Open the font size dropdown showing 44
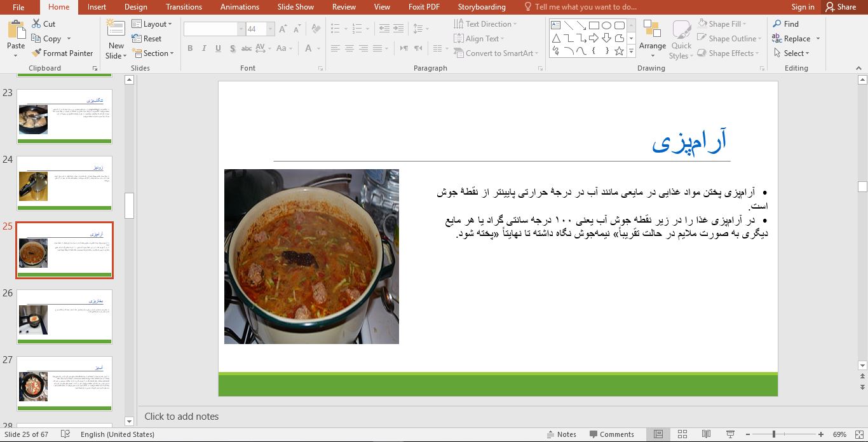This screenshot has width=868, height=442. tap(271, 29)
